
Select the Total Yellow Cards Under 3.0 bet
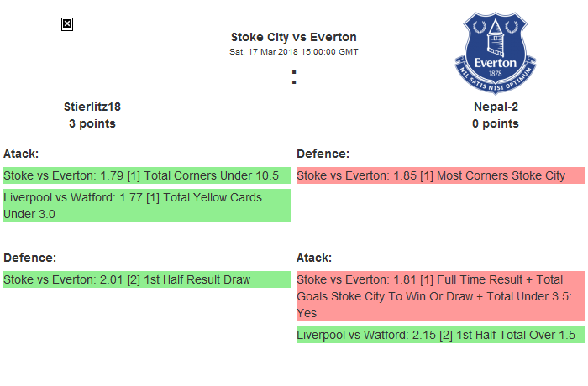click(147, 206)
